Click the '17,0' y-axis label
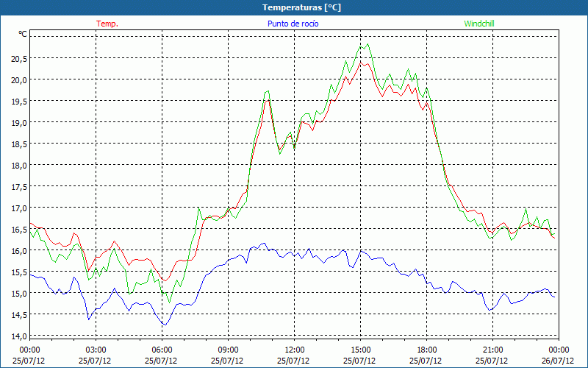 pos(20,208)
